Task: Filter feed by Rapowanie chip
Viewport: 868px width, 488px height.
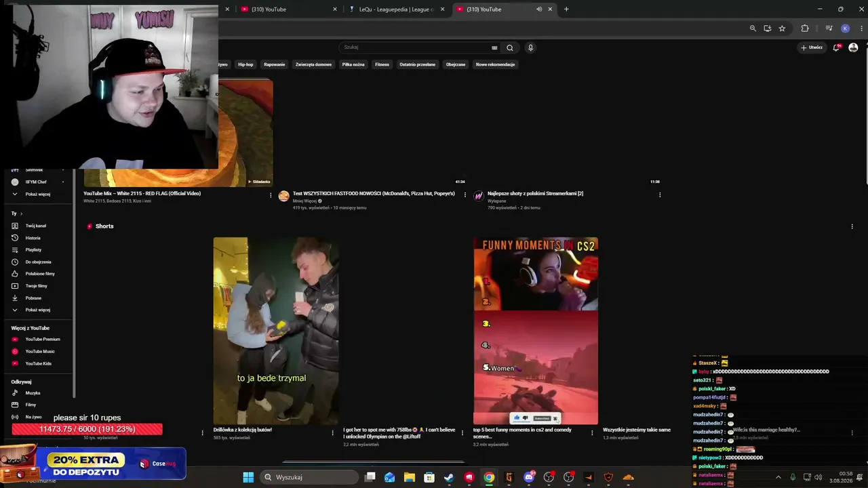Action: pos(275,64)
